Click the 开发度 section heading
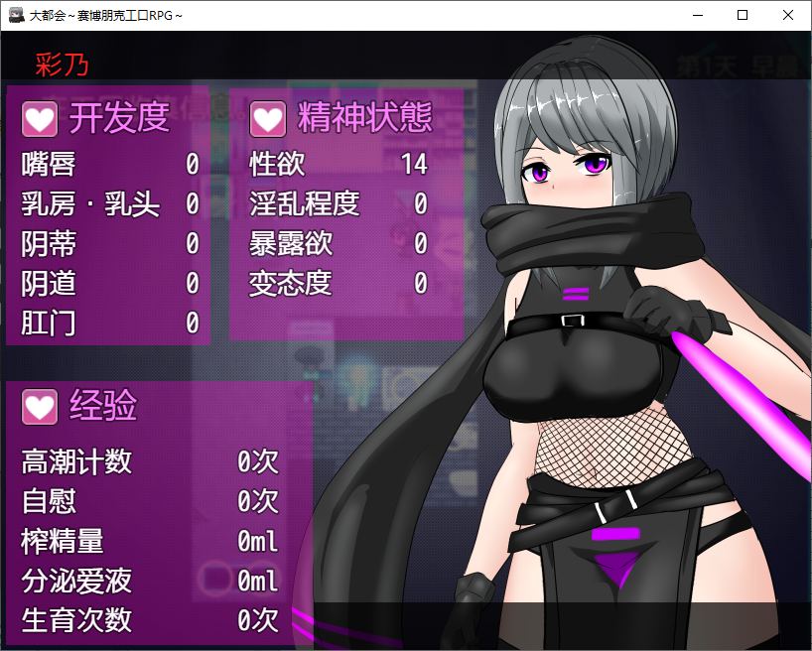This screenshot has height=651, width=812. (119, 119)
